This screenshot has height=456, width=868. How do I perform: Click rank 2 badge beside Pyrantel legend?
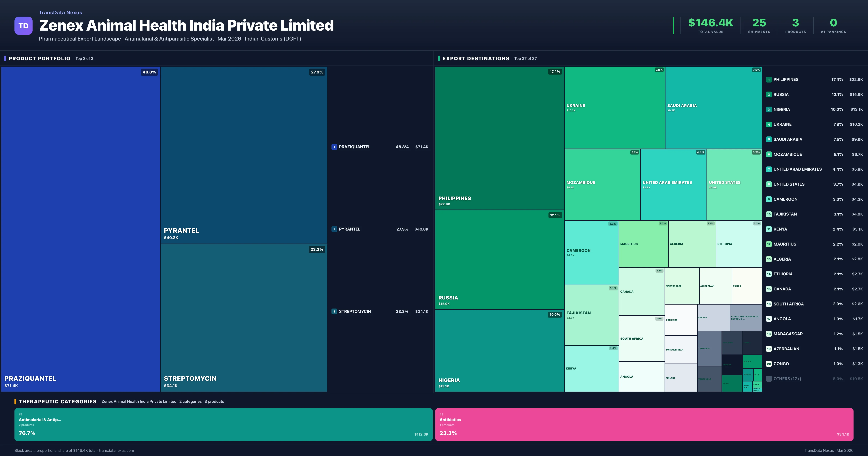point(334,229)
